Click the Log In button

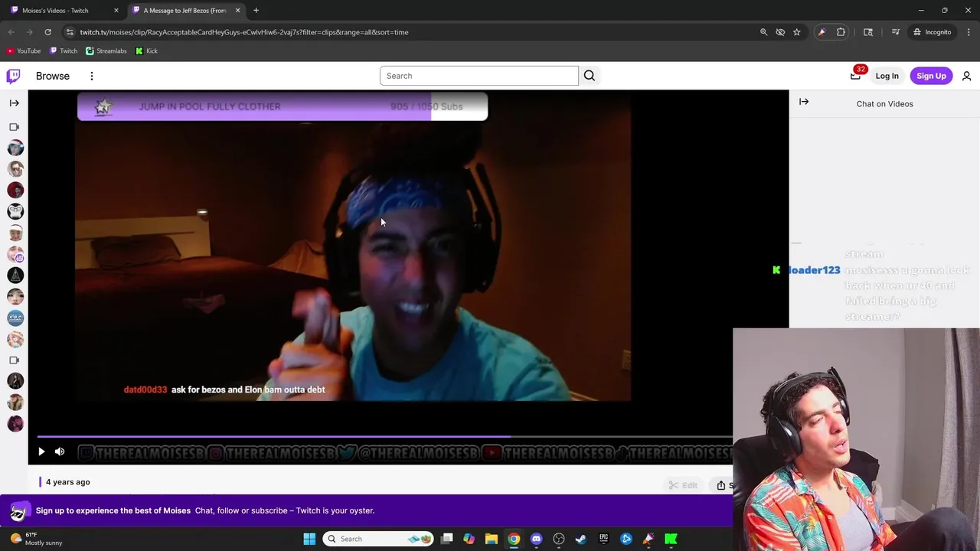(x=887, y=76)
